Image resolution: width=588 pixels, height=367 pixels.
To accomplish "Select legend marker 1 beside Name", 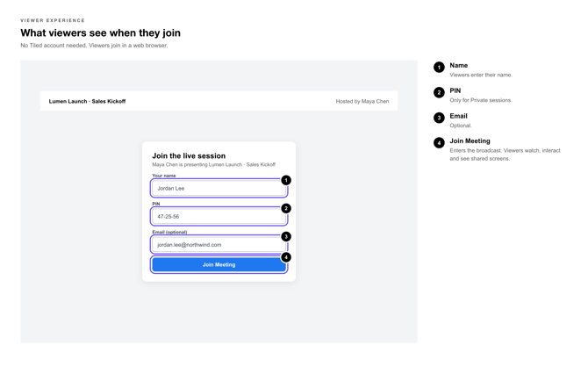I will (439, 68).
